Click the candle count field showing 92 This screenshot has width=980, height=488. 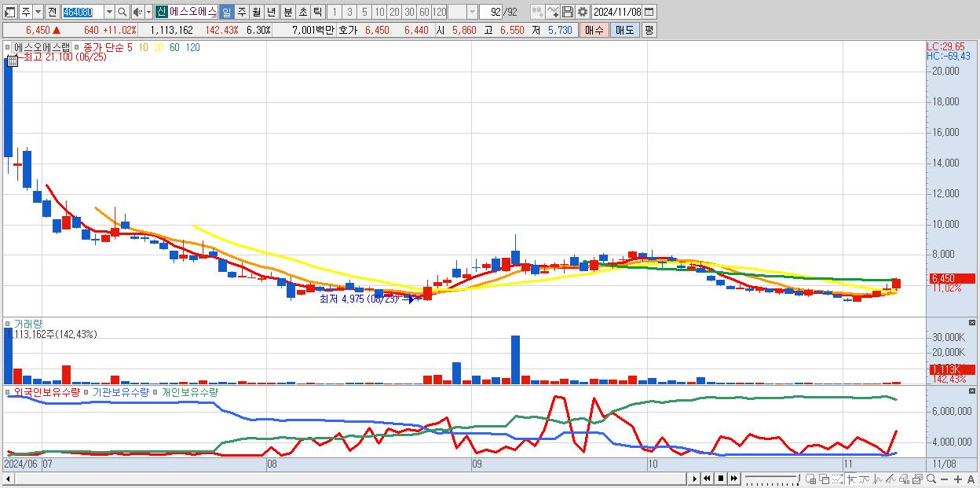coord(491,13)
